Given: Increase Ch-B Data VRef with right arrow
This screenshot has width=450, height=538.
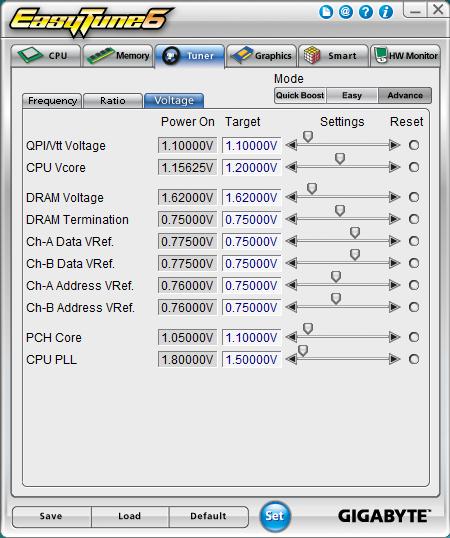Looking at the screenshot, I should 395,263.
